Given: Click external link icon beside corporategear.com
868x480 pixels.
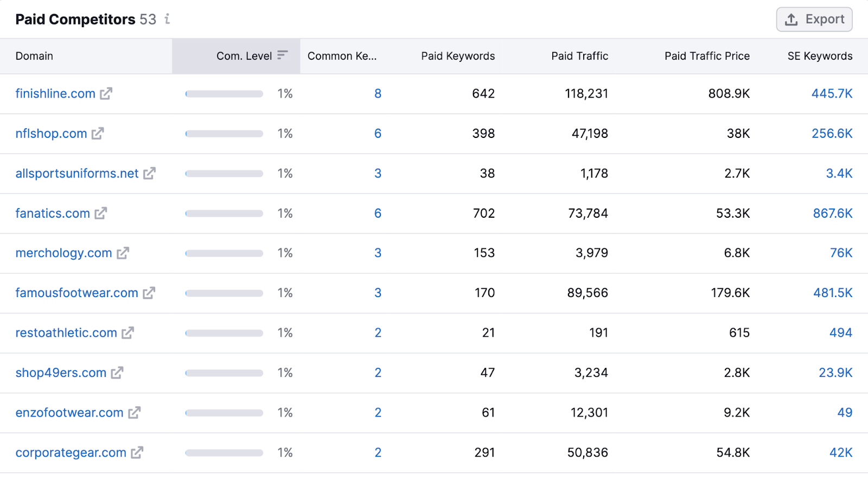Looking at the screenshot, I should click(x=137, y=453).
